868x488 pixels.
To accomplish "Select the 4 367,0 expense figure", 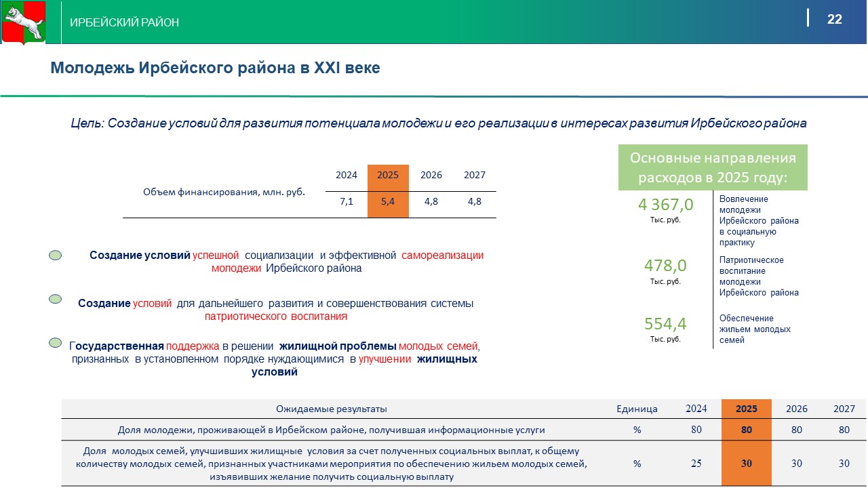I will pyautogui.click(x=665, y=205).
